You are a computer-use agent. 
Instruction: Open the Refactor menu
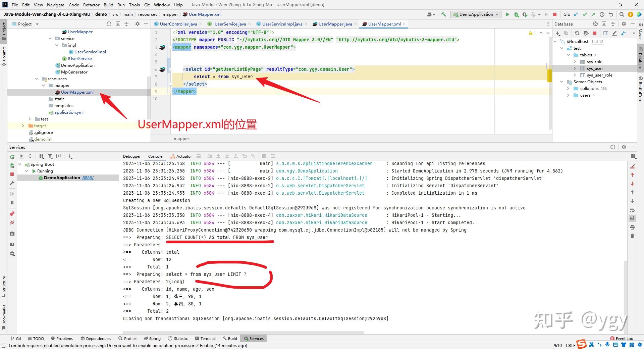pos(91,5)
